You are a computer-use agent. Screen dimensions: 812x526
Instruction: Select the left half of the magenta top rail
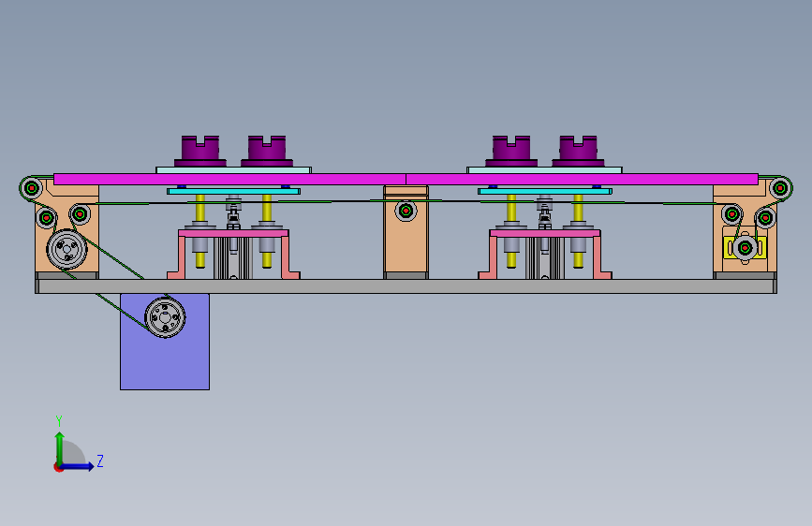pos(230,179)
